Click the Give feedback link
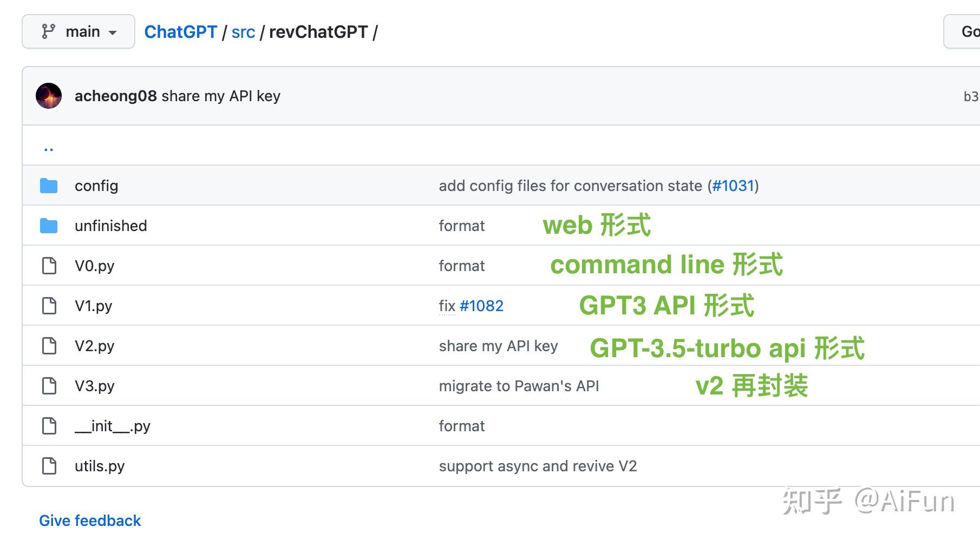This screenshot has height=540, width=980. coord(90,521)
